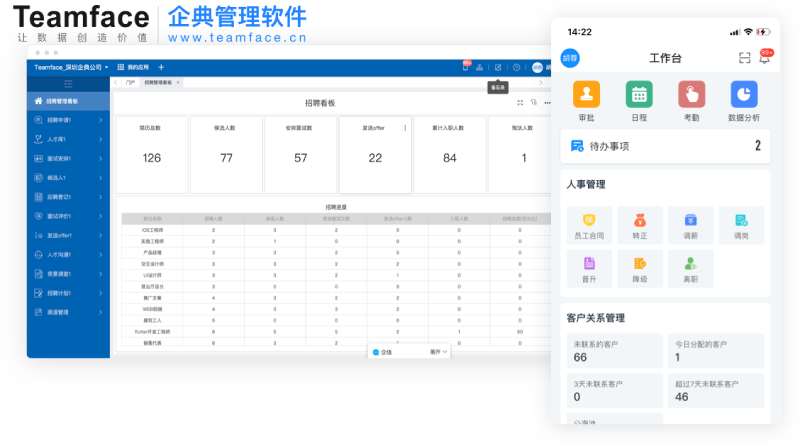Open the 考勤 attendance icon on phone
The width and height of the screenshot is (800, 447).
tap(691, 94)
